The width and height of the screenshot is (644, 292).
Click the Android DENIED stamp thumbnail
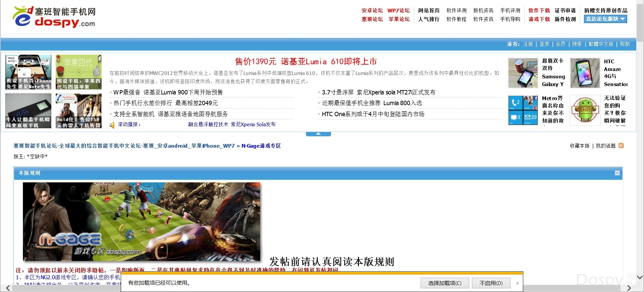[x=585, y=110]
